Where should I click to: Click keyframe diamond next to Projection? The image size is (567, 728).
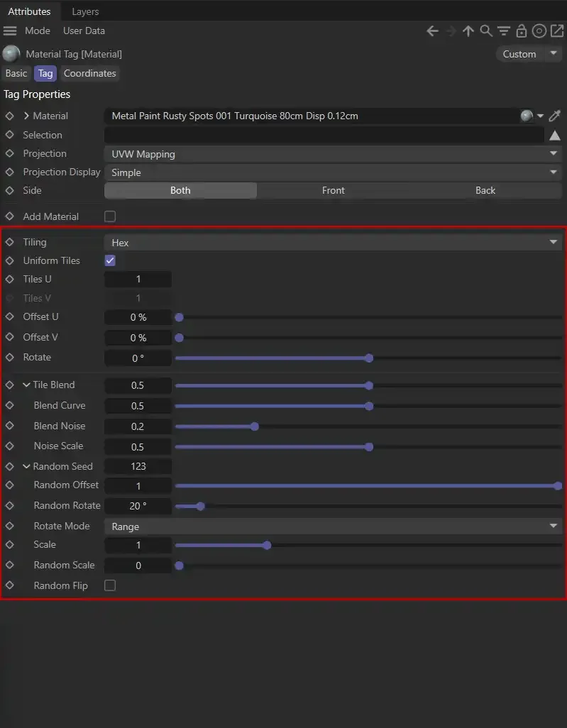click(x=9, y=154)
